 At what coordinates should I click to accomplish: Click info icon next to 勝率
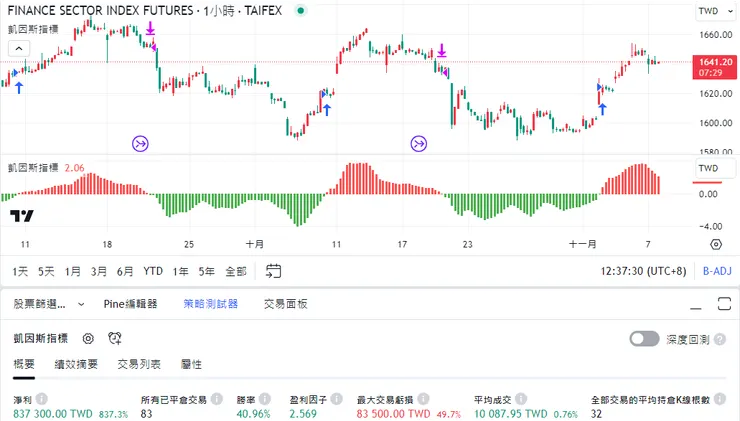[265, 399]
